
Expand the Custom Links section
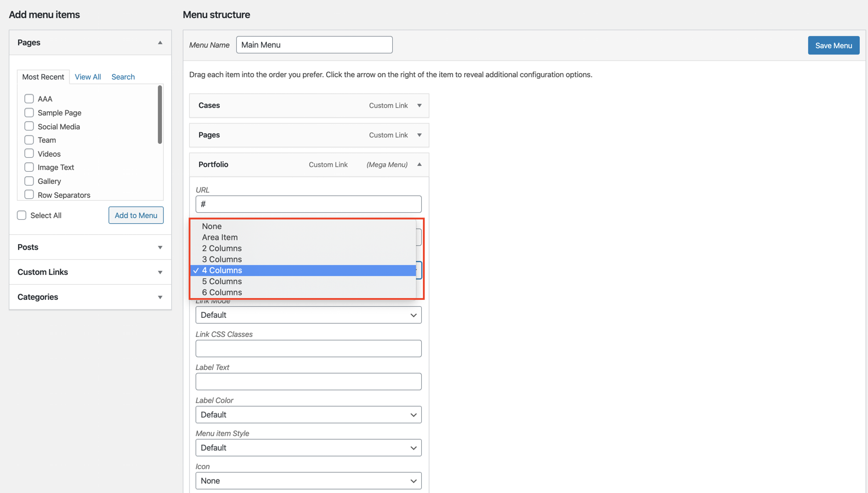(x=160, y=273)
